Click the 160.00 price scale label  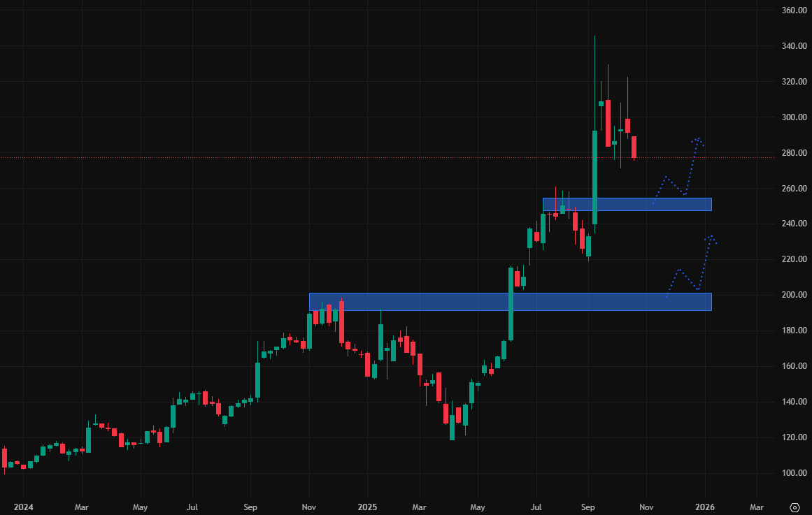[795, 366]
